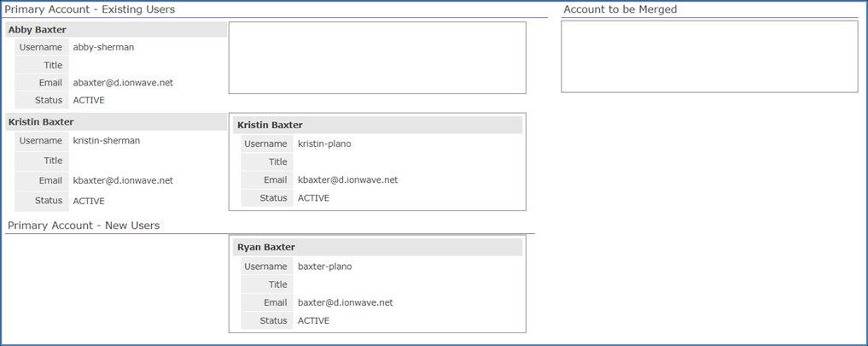Click email baxter@d.ionwave.net
This screenshot has height=346, width=868.
pos(346,302)
